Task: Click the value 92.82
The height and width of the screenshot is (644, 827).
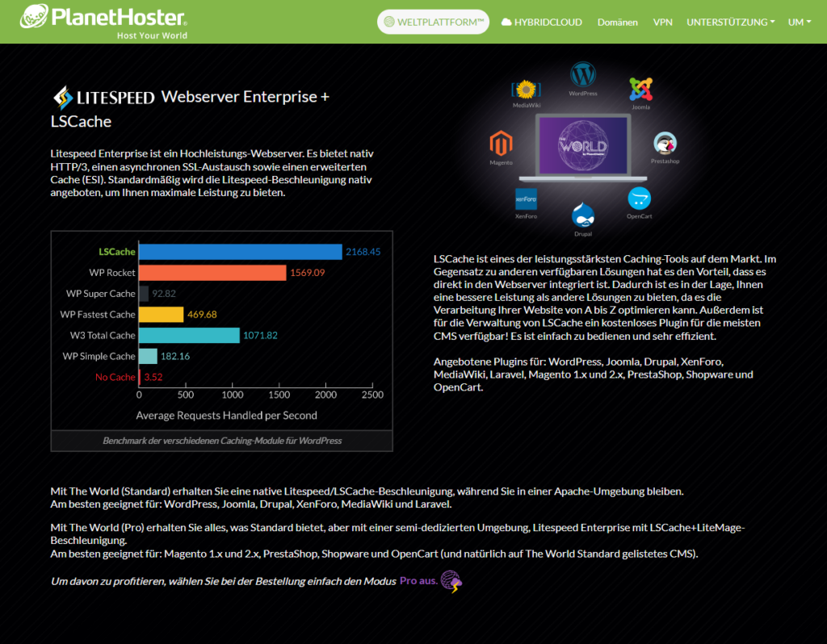Action: click(164, 294)
